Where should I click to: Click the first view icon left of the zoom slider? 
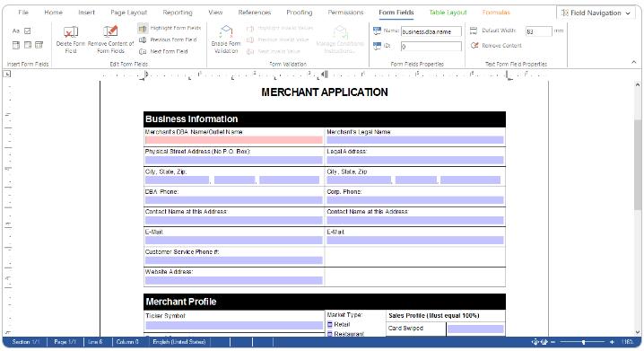coord(535,342)
